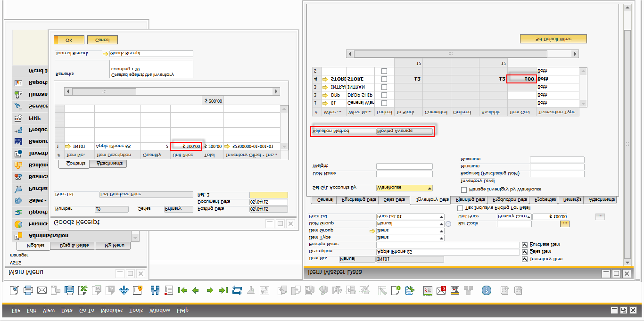Screen dimensions: 644x321
Task: Open the UoM Group dropdown
Action: click(441, 223)
